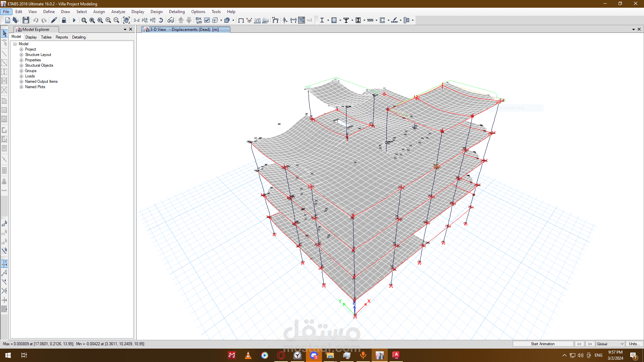Screen dimensions: 644x362
Task: Restore full view with magnifier icon
Action: pyautogui.click(x=92, y=20)
